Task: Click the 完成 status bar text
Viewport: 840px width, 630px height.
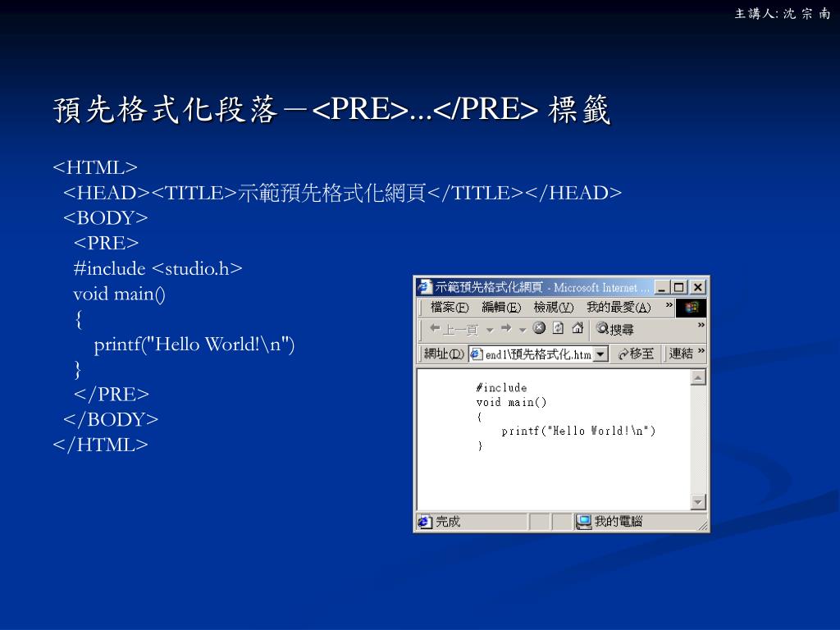Action: pos(448,521)
